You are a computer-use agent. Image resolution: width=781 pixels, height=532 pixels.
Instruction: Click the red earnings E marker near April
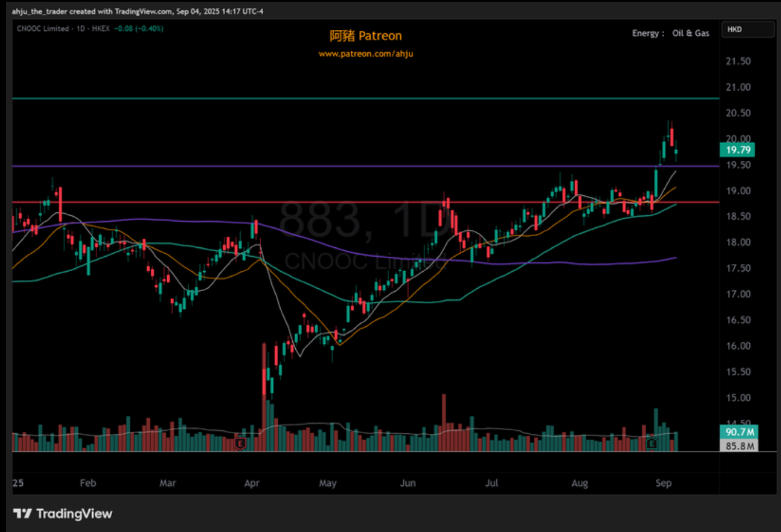(240, 443)
